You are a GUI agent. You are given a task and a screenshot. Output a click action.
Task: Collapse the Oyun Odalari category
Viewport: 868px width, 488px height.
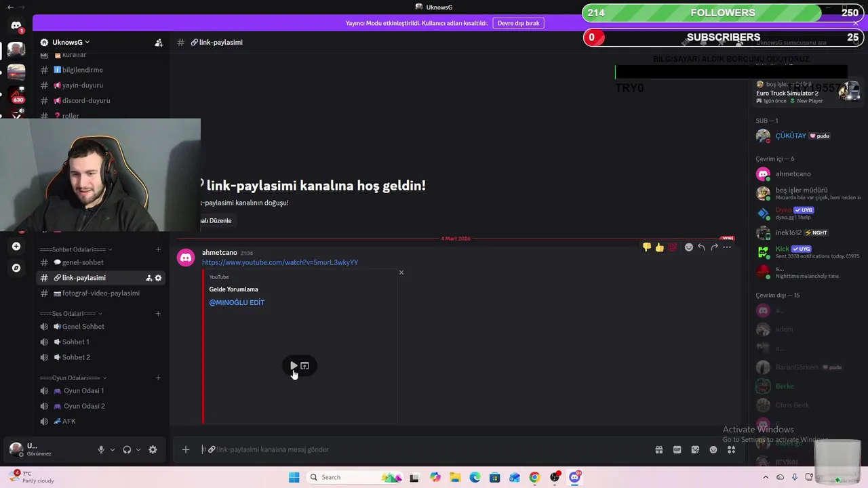coord(73,378)
